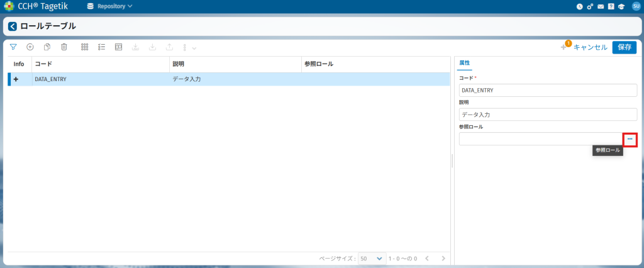Expand the page size 50 dropdown
The width and height of the screenshot is (644, 268).
[372, 259]
